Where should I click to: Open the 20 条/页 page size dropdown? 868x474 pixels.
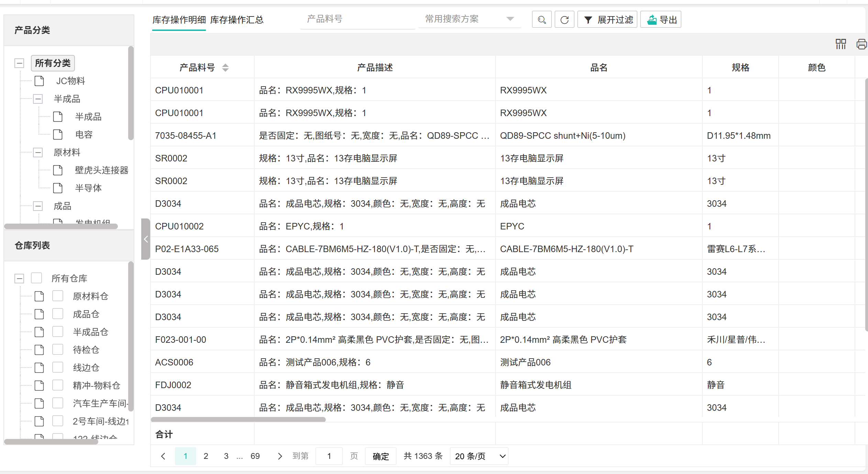click(479, 456)
